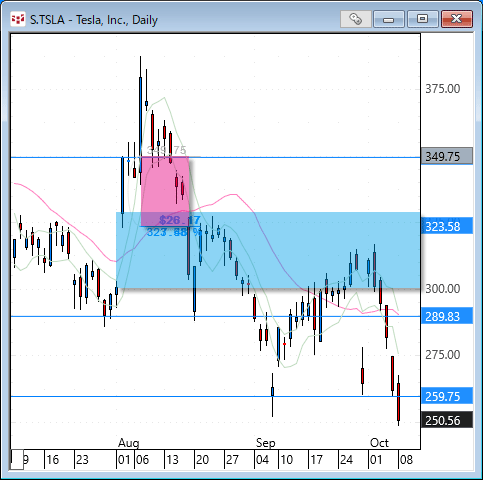Screen dimensions: 483x480
Task: Click the date 23 on the time axis
Action: (x=82, y=460)
